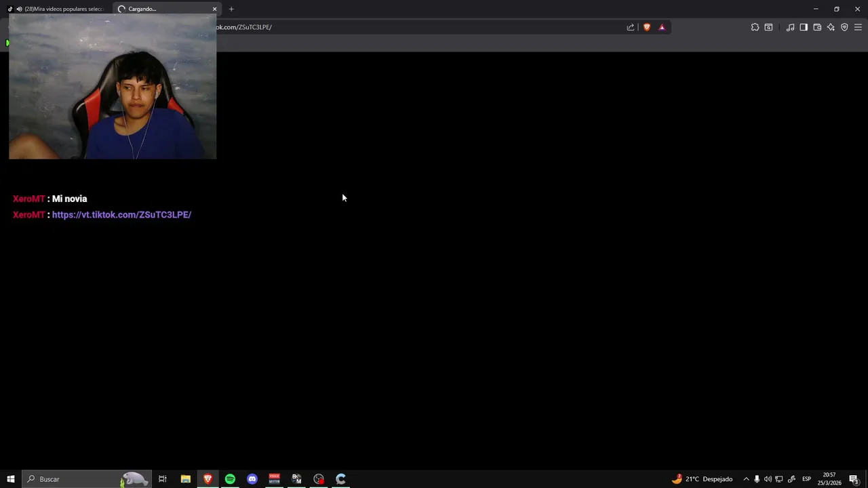Open the network tray icon
The height and width of the screenshot is (488, 868).
[x=779, y=479]
